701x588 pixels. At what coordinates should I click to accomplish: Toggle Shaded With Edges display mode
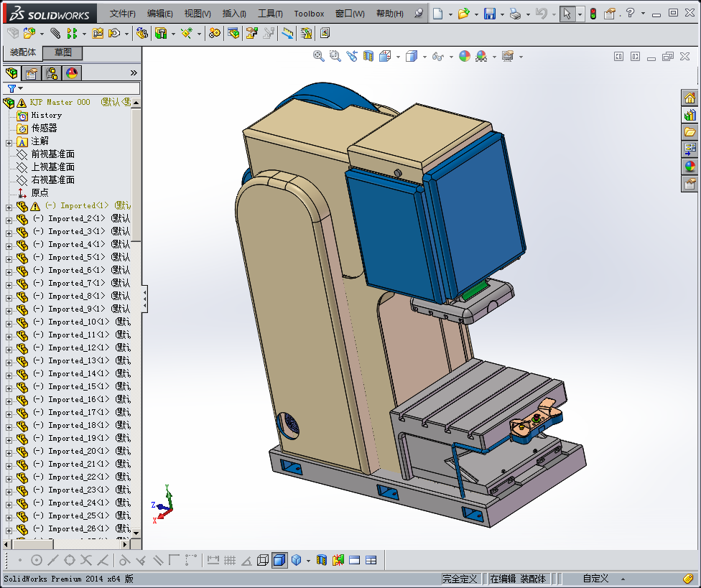tap(279, 560)
